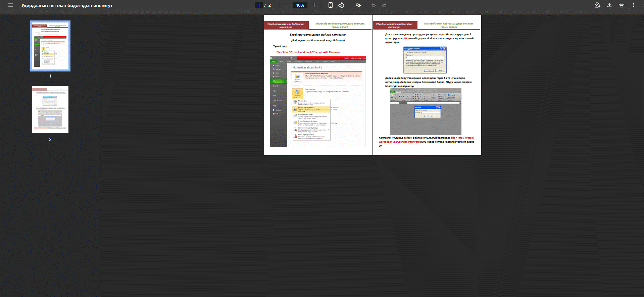The image size is (644, 297).
Task: Click the fit to page icon
Action: [x=331, y=5]
